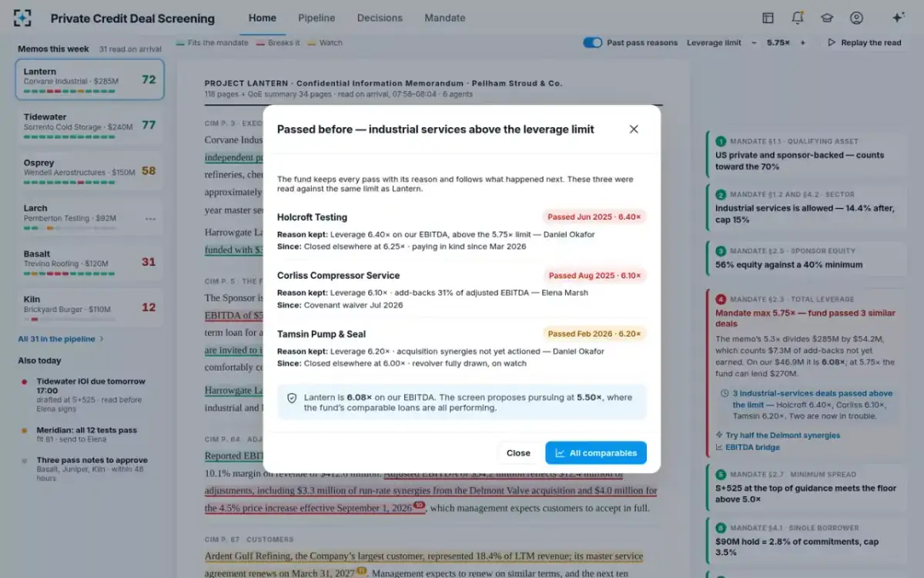Expand All 31 in the pipeline
This screenshot has height=578, width=924.
pyautogui.click(x=61, y=339)
